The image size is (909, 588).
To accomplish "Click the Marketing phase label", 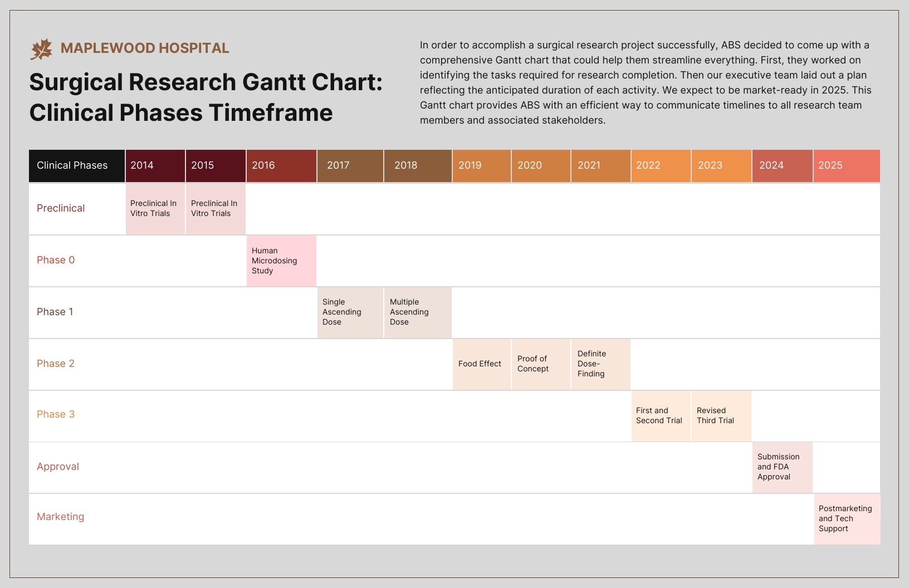I will point(60,517).
